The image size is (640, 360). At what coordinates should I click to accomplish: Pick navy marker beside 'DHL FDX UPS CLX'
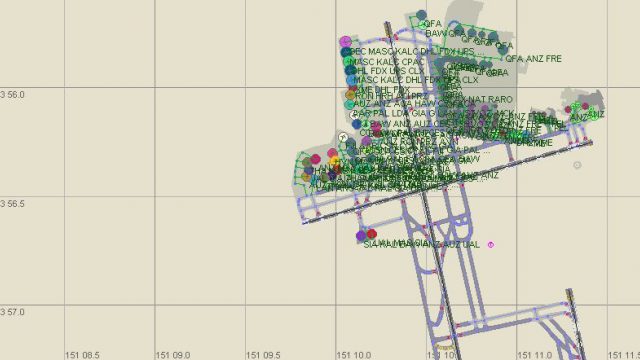tap(350, 71)
